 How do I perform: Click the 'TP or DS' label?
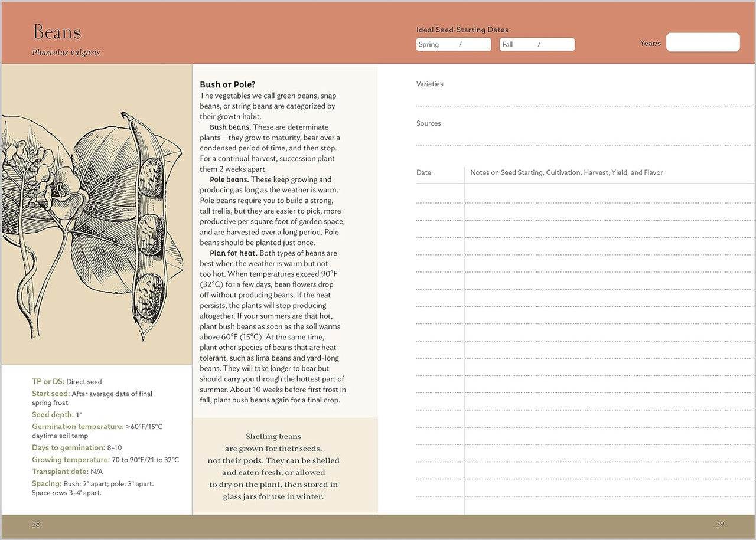click(x=48, y=382)
